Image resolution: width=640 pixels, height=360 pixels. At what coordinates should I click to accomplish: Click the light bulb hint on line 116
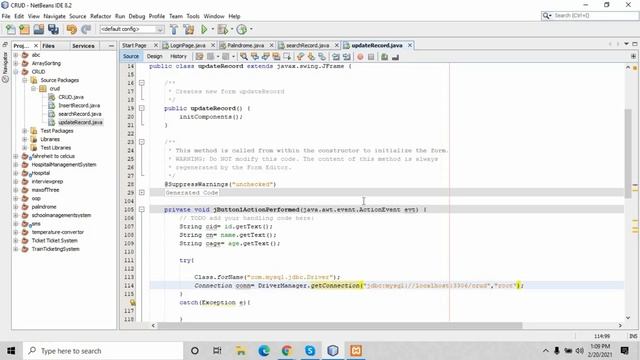pos(133,302)
